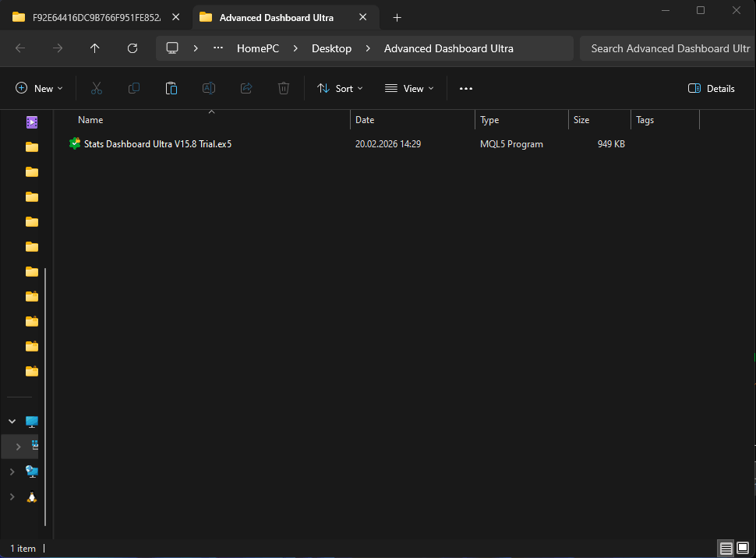This screenshot has width=756, height=558.
Task: Switch to details list view in status bar
Action: point(726,549)
